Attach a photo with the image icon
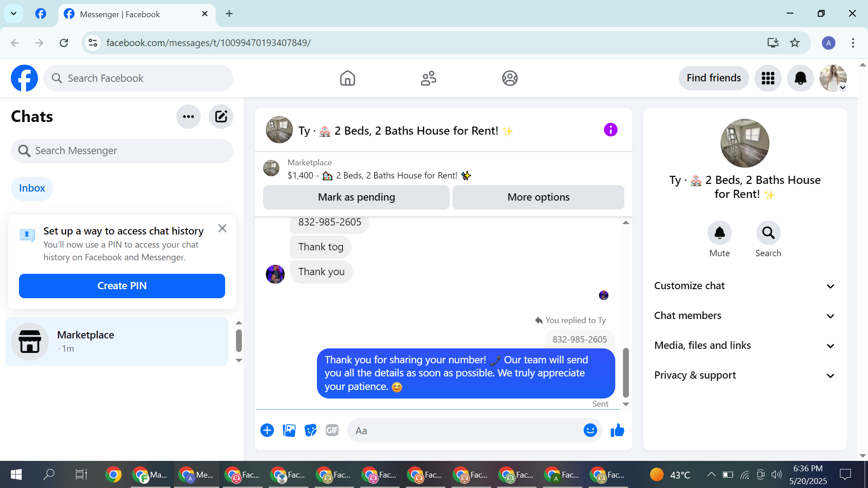The image size is (868, 488). coord(289,431)
